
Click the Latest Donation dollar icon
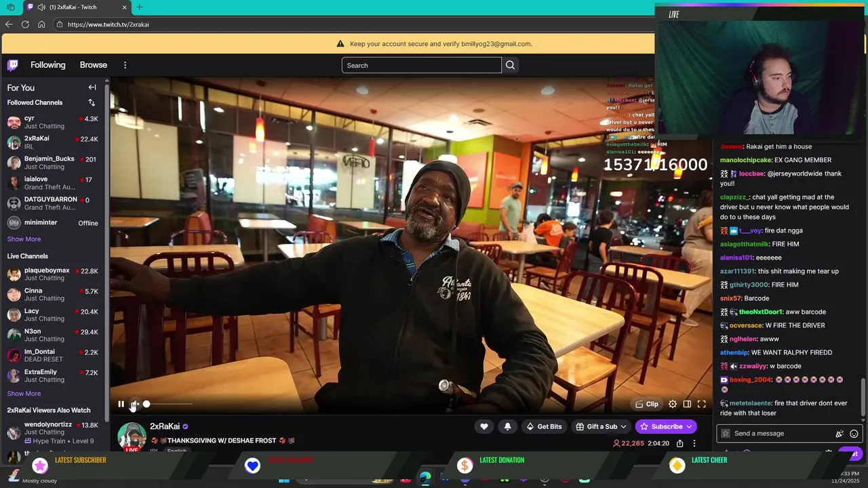[x=465, y=465]
